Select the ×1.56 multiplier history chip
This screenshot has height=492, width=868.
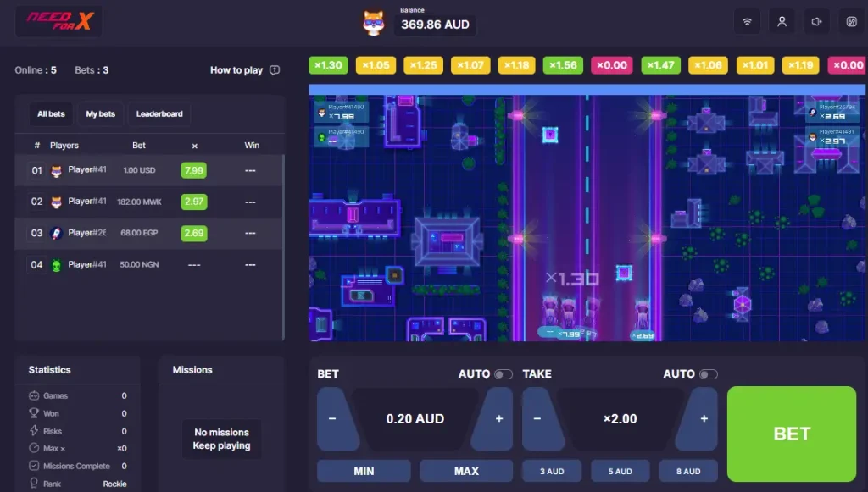click(x=562, y=64)
